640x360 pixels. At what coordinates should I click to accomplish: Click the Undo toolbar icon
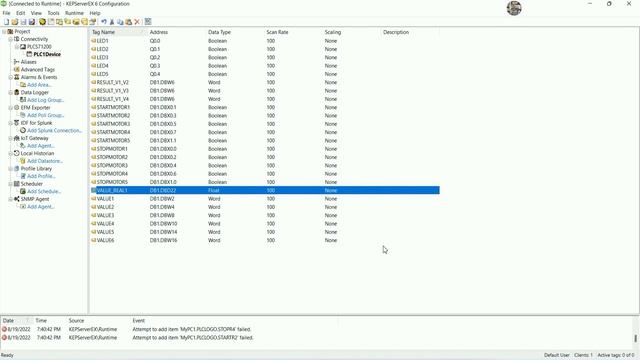(104, 22)
